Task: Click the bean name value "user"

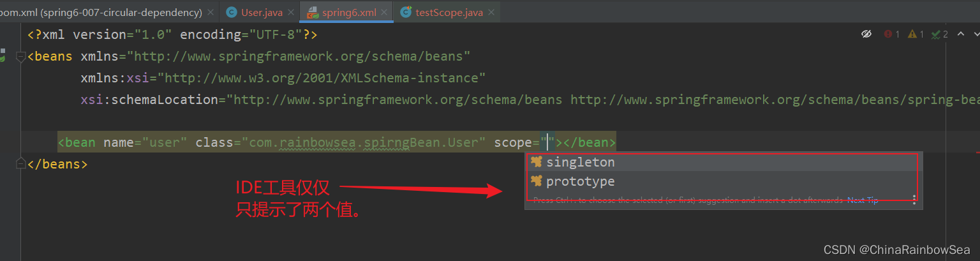Action: 165,142
